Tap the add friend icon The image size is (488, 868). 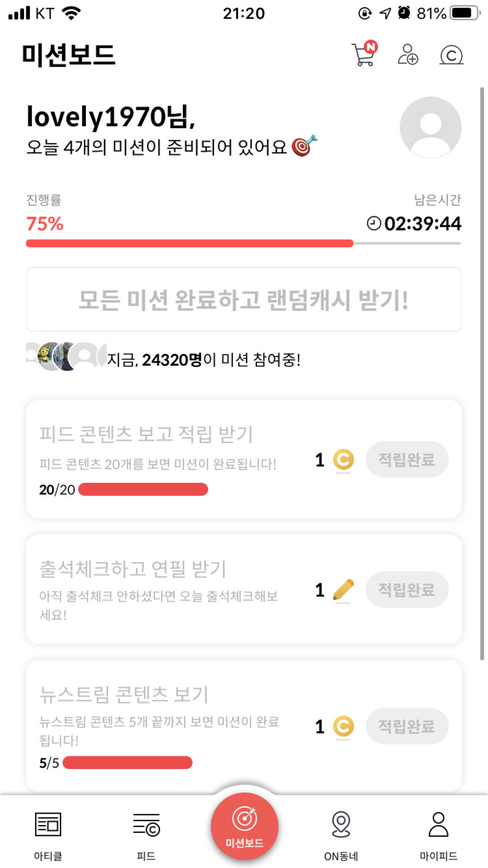[407, 55]
